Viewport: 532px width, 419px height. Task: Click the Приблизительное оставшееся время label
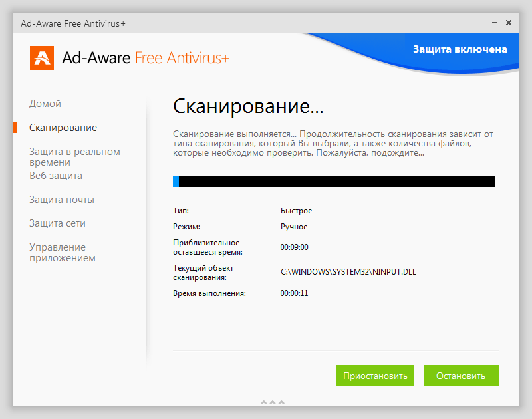click(207, 247)
